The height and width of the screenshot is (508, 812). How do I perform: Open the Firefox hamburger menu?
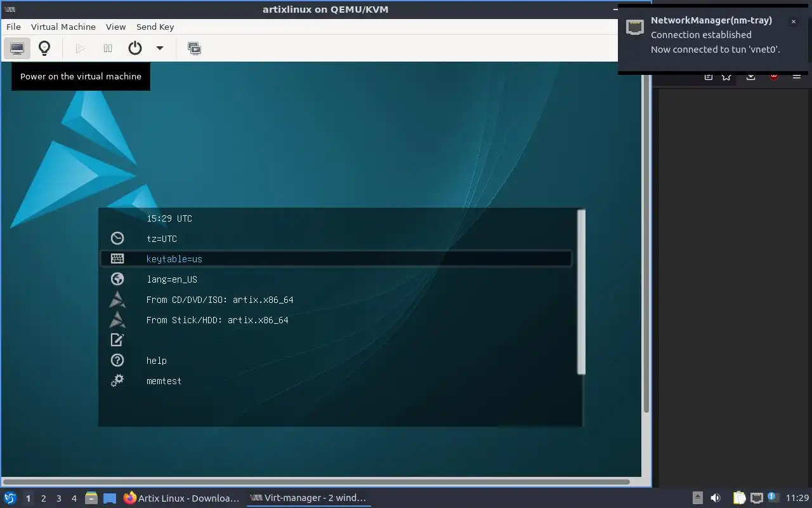coord(797,77)
